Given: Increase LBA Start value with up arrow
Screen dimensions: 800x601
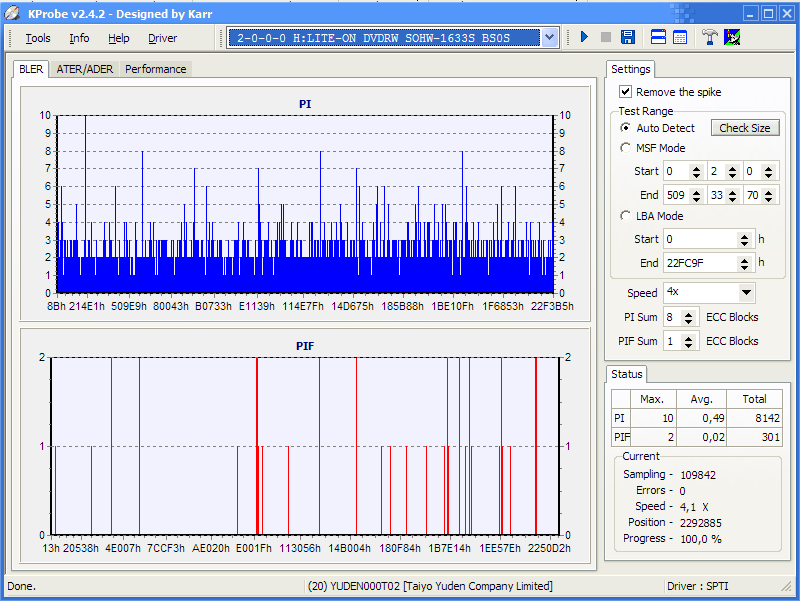Looking at the screenshot, I should (x=744, y=236).
